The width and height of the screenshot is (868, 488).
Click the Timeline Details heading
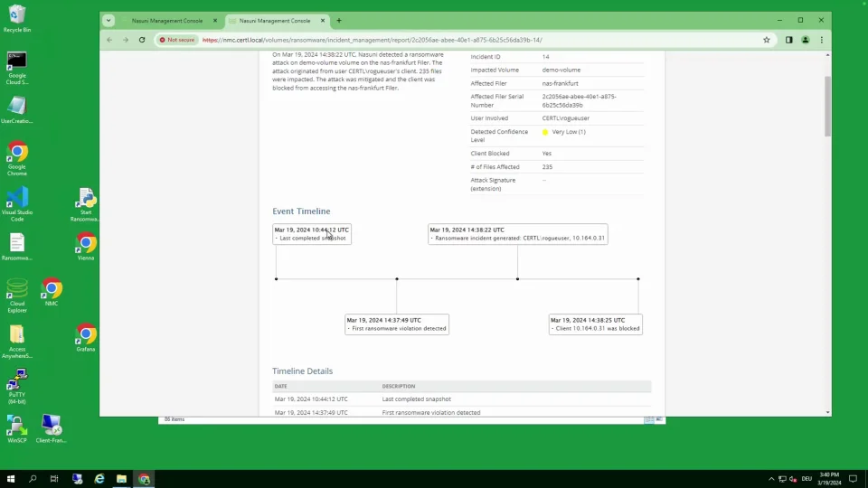click(302, 371)
